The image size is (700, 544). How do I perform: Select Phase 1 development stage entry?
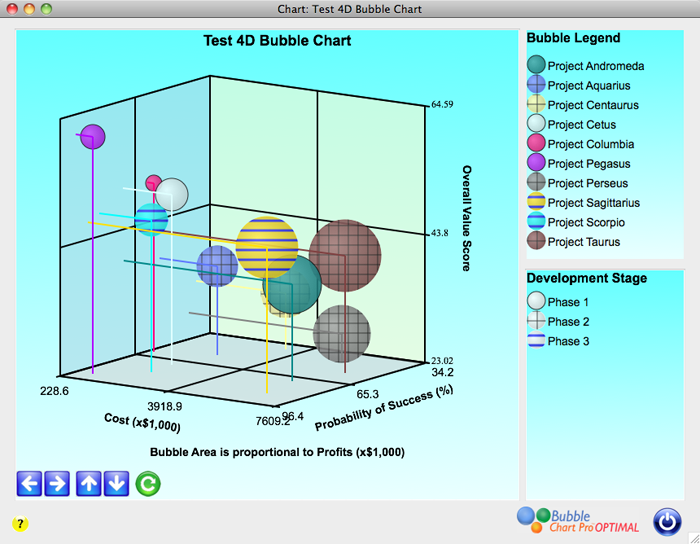click(x=570, y=302)
